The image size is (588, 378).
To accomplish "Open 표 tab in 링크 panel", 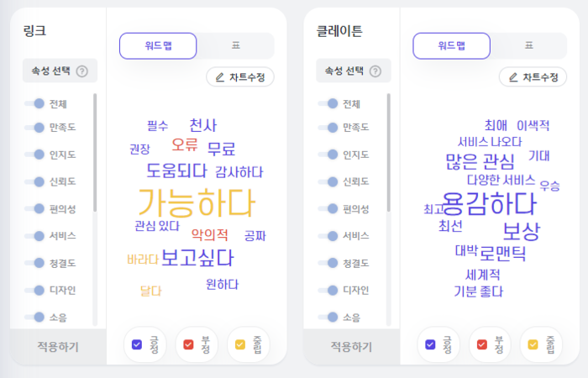I will point(235,45).
